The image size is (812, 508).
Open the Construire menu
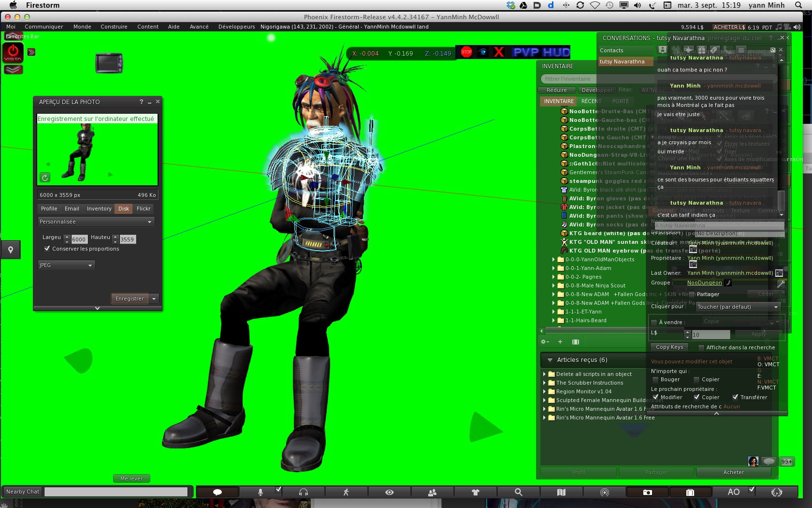coord(114,27)
